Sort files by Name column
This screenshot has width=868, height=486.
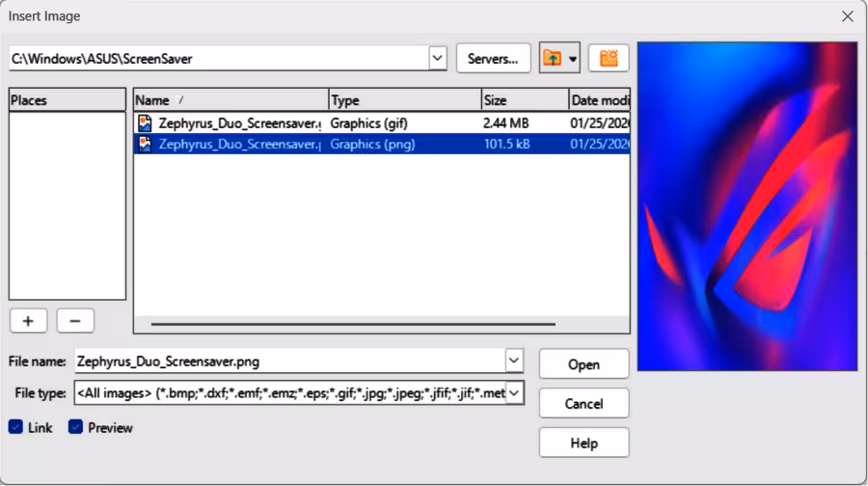click(231, 100)
